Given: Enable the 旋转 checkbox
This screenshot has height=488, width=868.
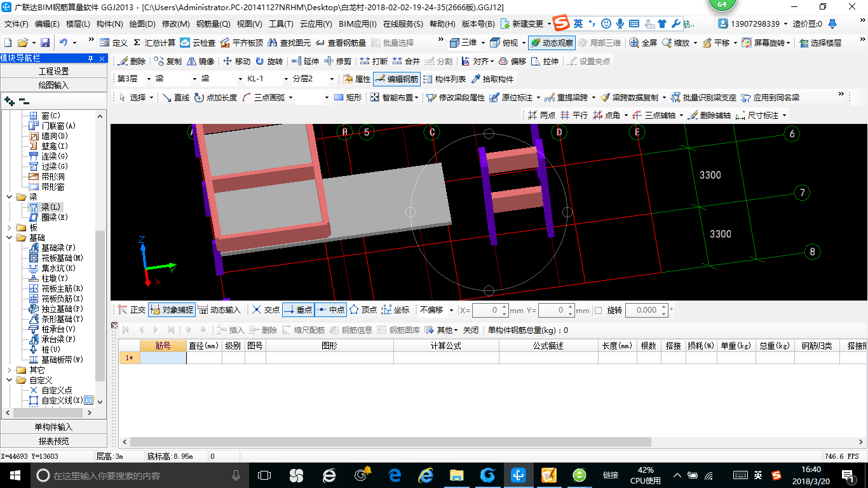Looking at the screenshot, I should pyautogui.click(x=598, y=311).
